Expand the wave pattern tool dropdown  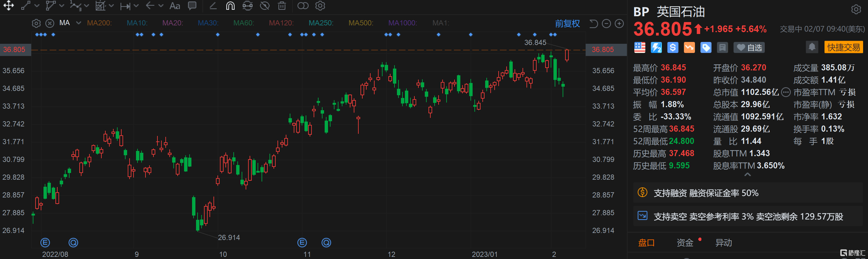pyautogui.click(x=86, y=6)
